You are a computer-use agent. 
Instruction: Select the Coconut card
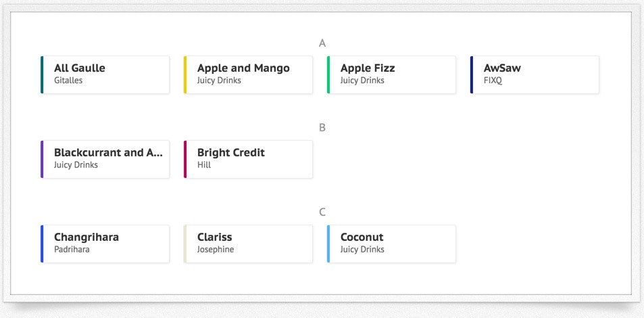pos(391,244)
